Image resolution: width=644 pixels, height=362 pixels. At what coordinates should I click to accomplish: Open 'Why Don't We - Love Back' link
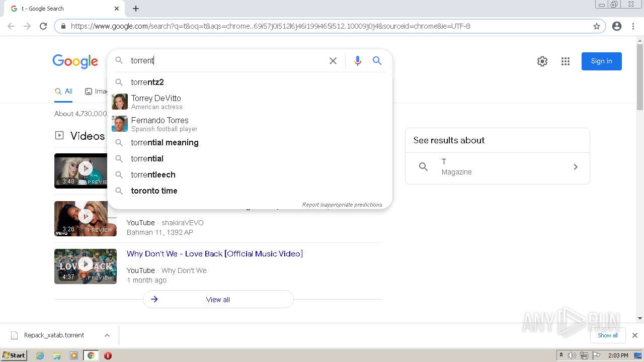point(215,254)
